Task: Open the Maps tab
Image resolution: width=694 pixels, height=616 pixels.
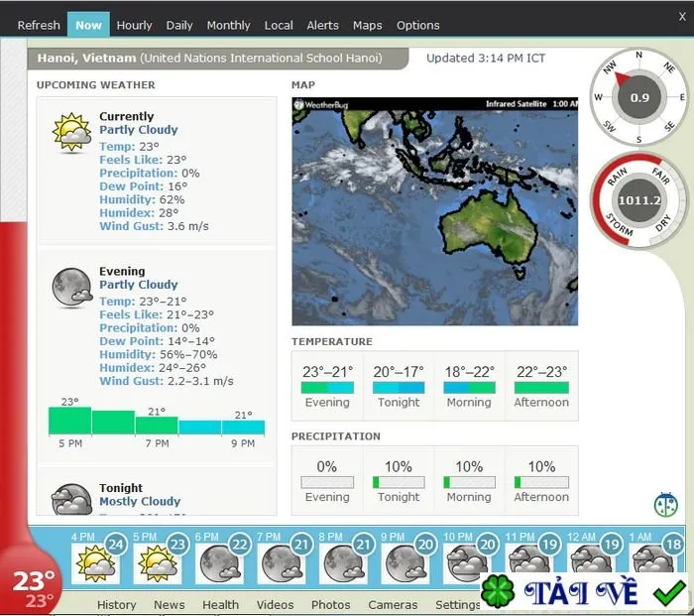Action: 368,25
